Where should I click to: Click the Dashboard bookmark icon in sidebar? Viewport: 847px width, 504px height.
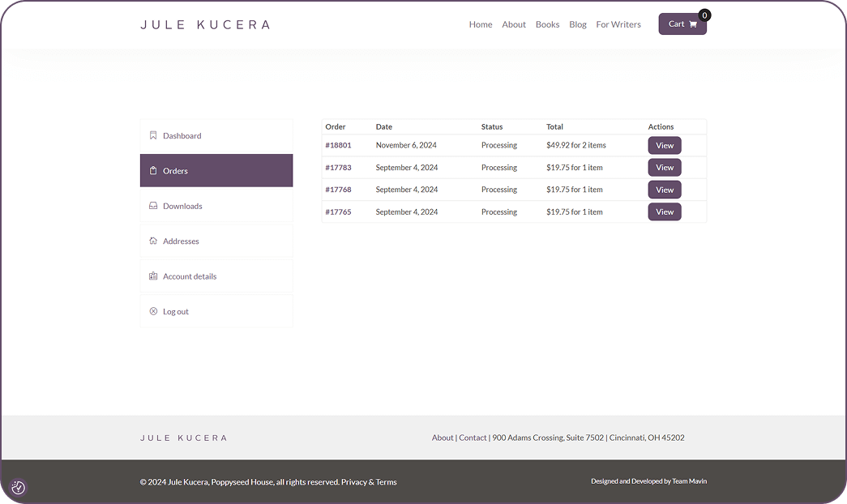(x=153, y=135)
